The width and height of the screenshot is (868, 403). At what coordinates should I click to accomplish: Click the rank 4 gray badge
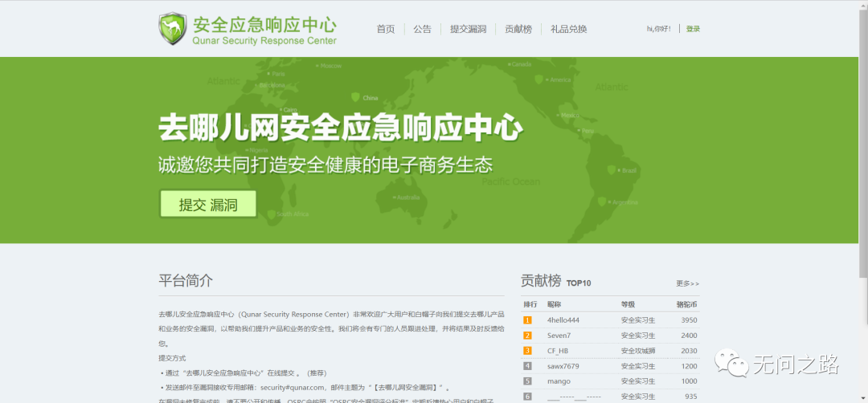pyautogui.click(x=527, y=366)
